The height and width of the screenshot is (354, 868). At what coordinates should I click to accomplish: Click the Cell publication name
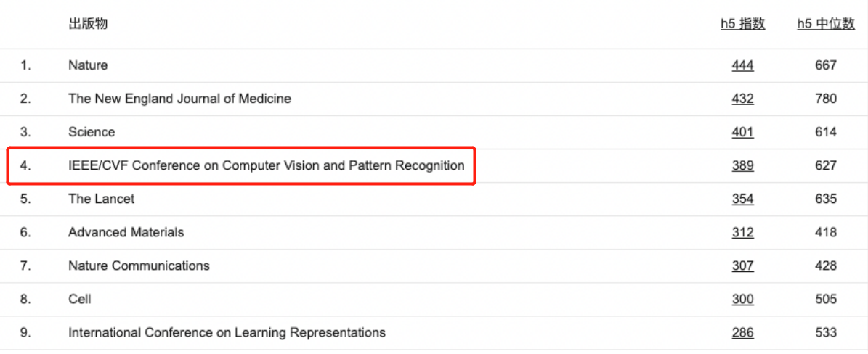79,299
